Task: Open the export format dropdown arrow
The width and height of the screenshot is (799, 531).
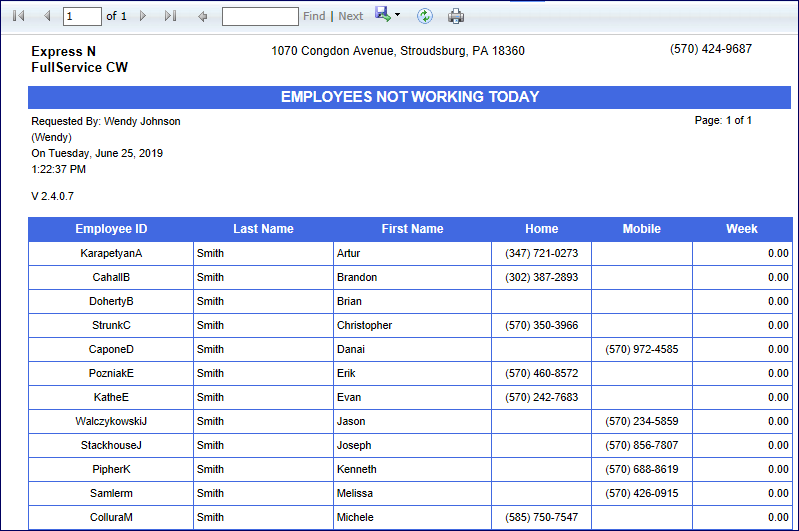Action: click(x=397, y=16)
